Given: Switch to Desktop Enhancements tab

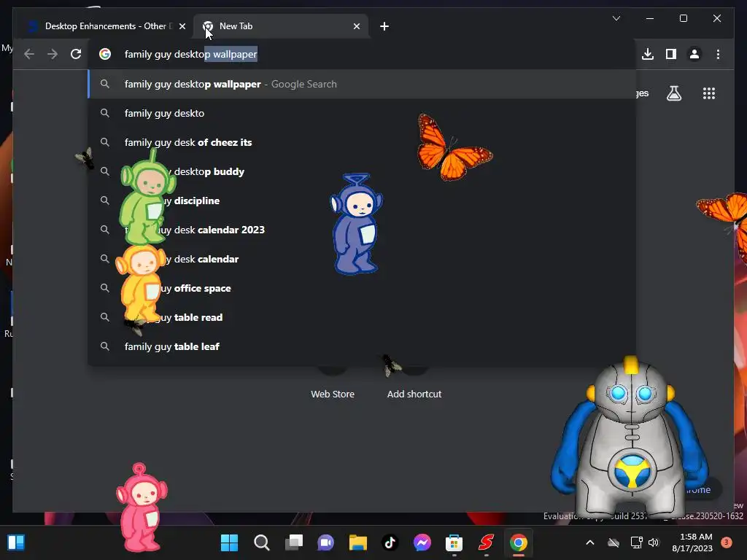Looking at the screenshot, I should (106, 26).
